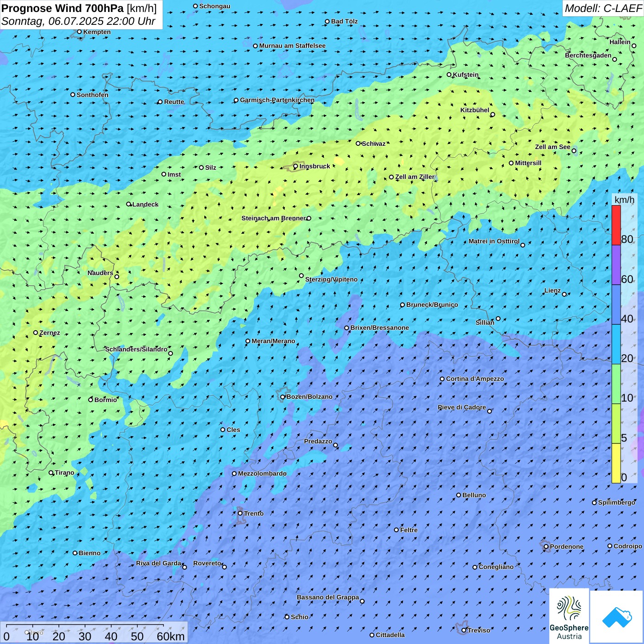Click the Meran/Merano location marker
This screenshot has height=644, width=644.
coord(248,341)
